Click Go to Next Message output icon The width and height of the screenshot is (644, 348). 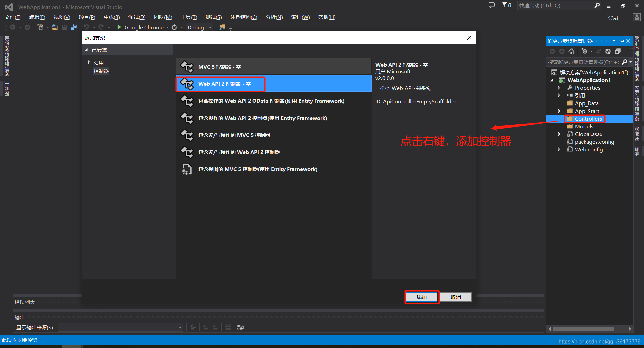(x=215, y=327)
